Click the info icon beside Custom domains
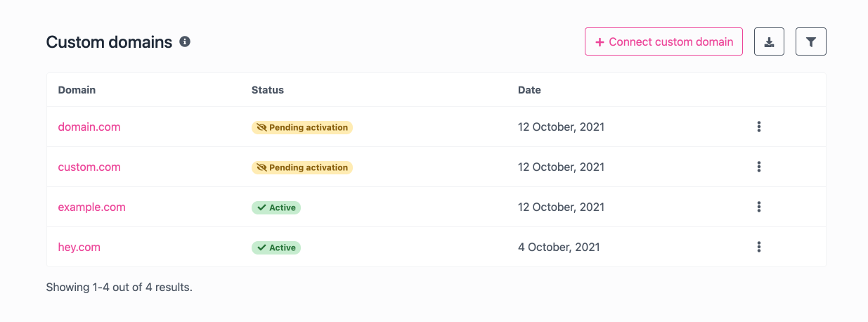 pyautogui.click(x=185, y=41)
